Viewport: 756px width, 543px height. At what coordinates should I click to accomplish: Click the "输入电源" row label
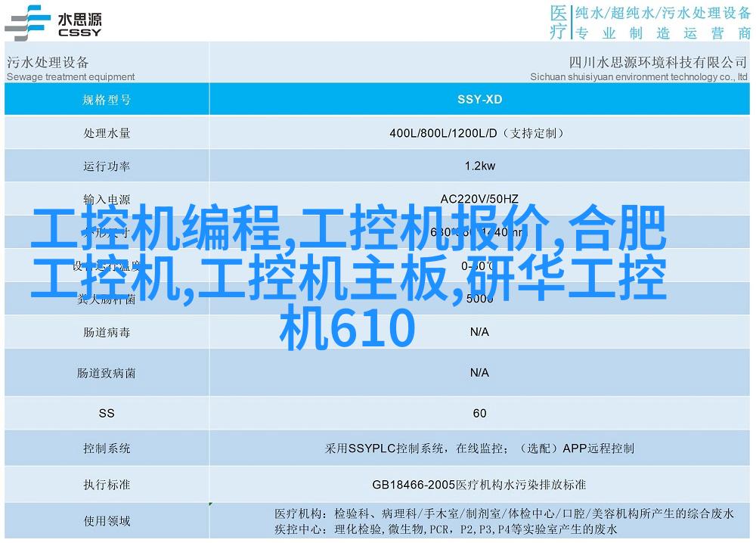[x=107, y=199]
